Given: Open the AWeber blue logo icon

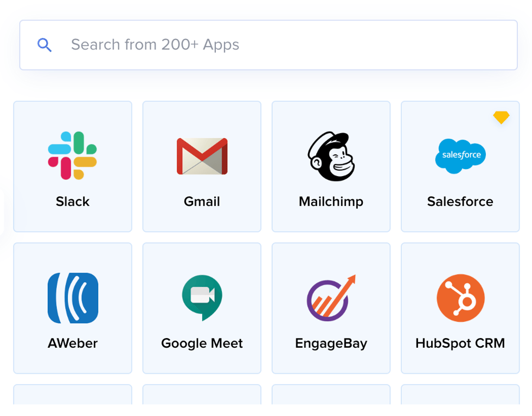Looking at the screenshot, I should [x=73, y=298].
